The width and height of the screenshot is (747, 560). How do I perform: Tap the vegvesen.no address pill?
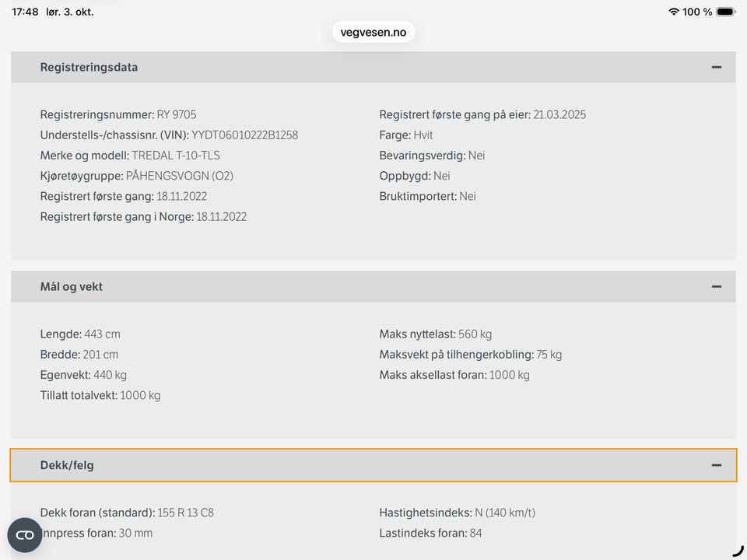pos(373,33)
